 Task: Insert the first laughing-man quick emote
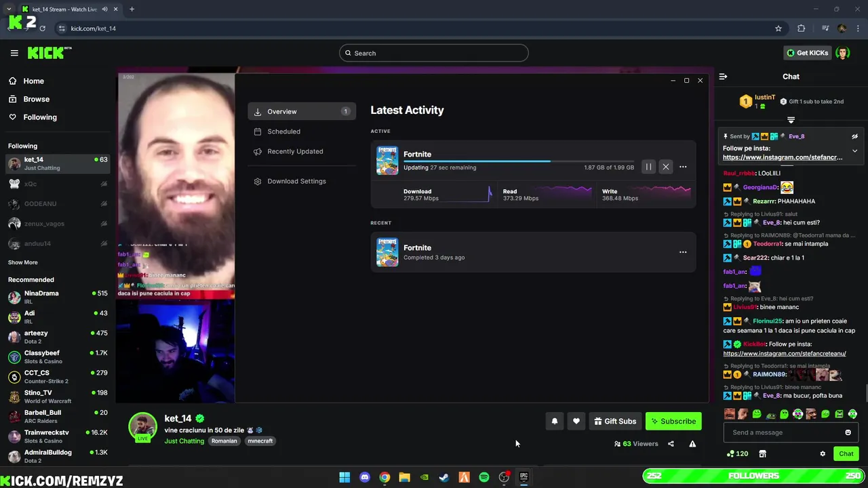(x=729, y=414)
